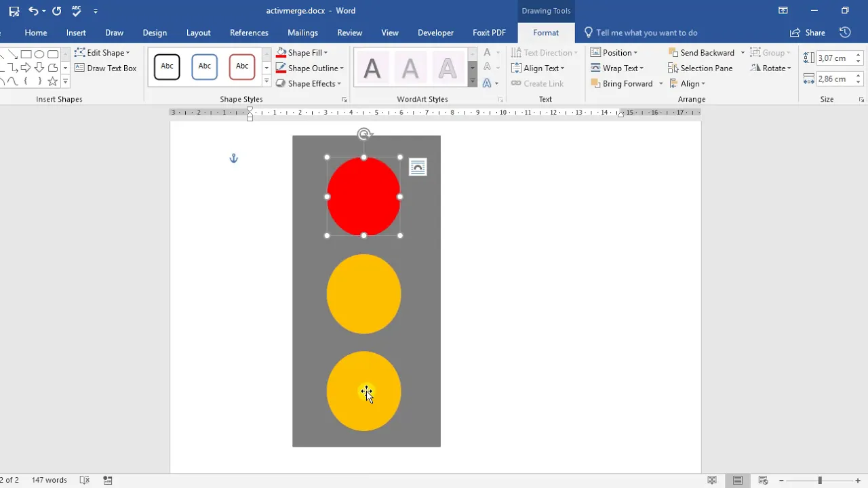
Task: Select the down block arrow shape
Action: (39, 68)
